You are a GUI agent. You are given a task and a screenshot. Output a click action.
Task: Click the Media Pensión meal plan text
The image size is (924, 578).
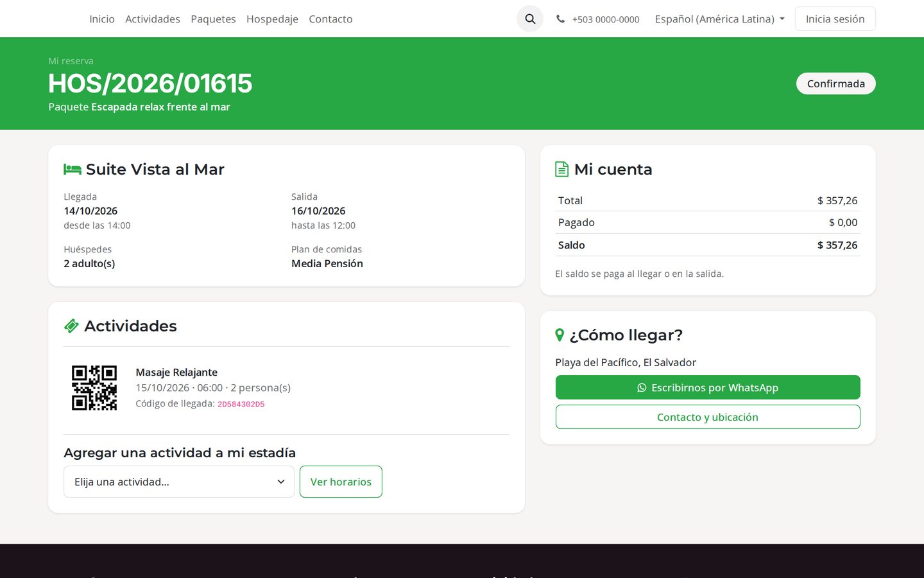327,263
